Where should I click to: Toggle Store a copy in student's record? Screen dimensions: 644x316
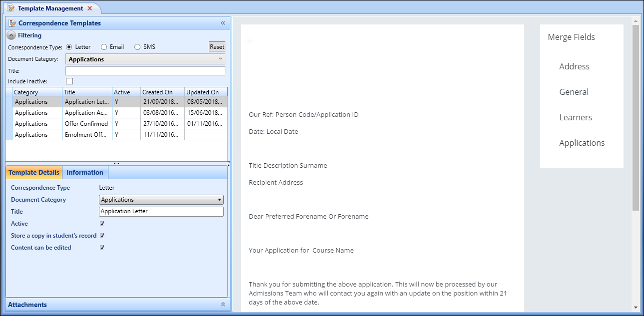102,236
